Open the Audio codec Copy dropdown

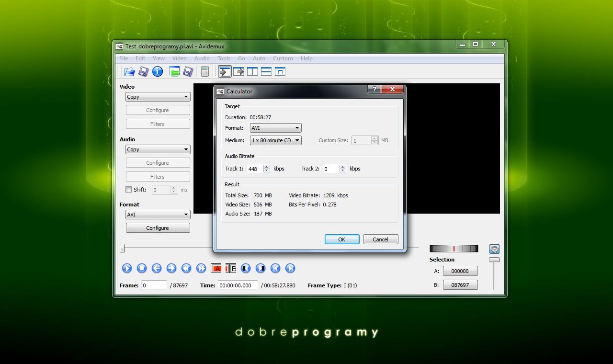158,149
